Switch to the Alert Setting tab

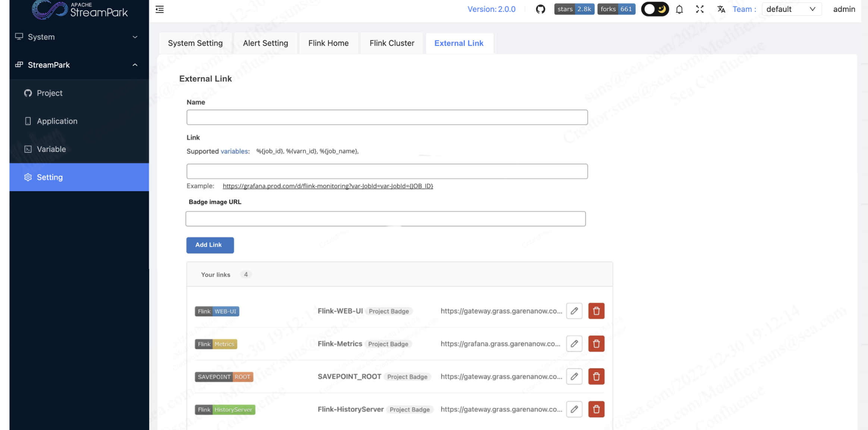(265, 43)
